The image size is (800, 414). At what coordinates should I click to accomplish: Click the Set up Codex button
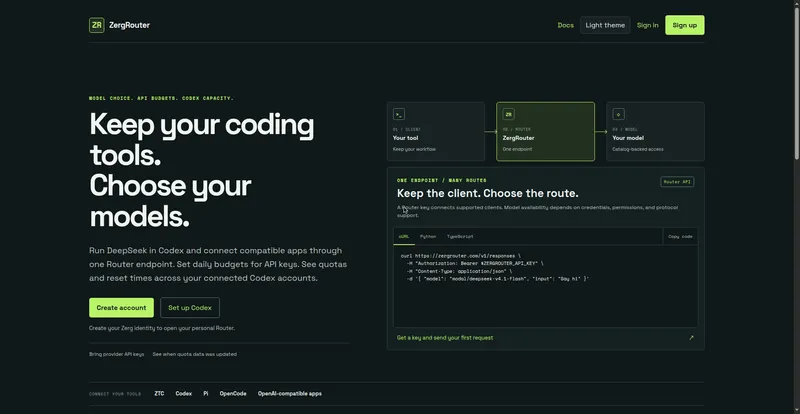tap(190, 308)
